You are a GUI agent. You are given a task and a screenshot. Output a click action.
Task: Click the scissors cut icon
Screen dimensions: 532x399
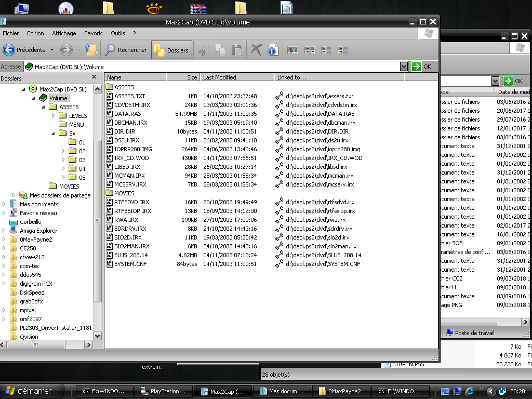coord(203,50)
